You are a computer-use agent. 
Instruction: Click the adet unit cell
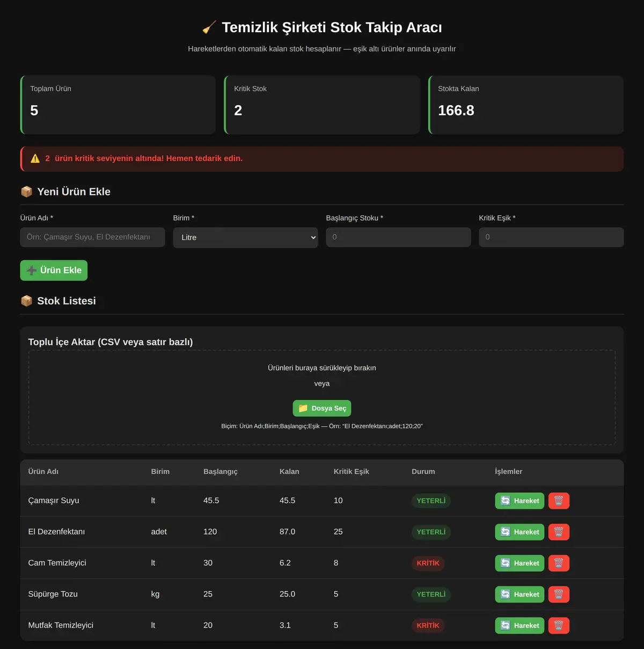[x=159, y=531]
